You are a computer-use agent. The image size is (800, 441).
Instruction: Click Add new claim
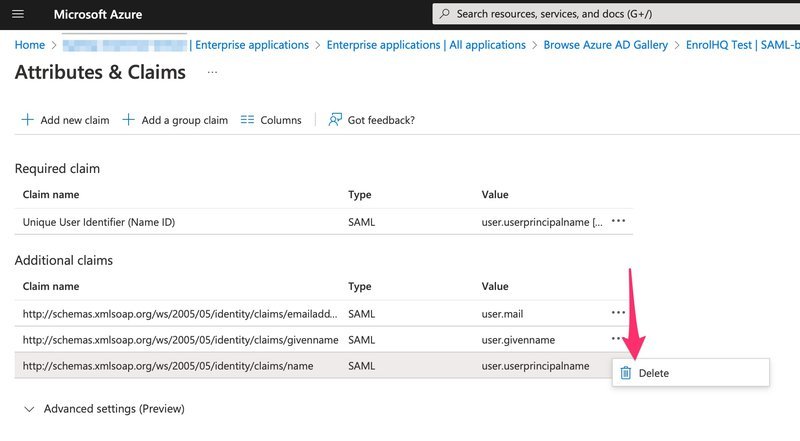[65, 120]
